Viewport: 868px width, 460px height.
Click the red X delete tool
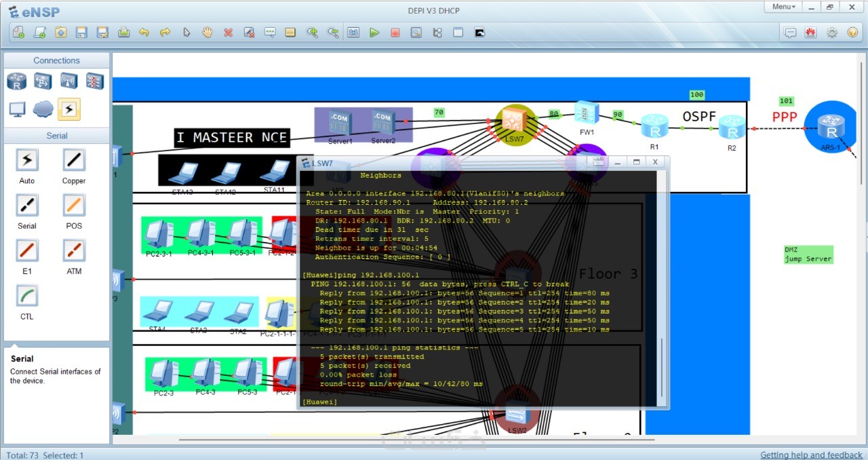[229, 32]
